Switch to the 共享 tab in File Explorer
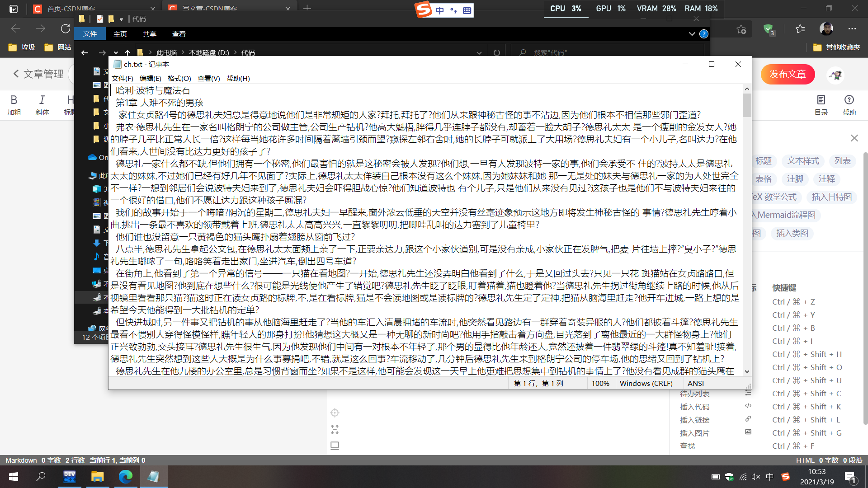The height and width of the screenshot is (488, 868). coord(149,34)
